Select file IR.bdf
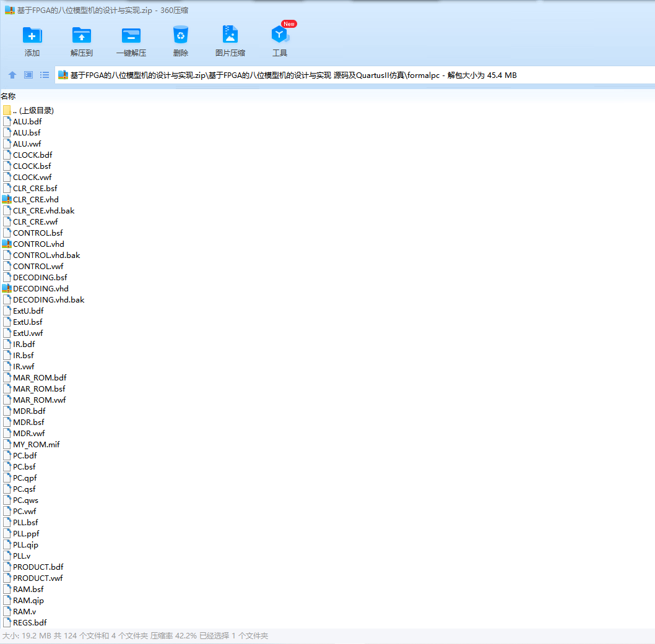The width and height of the screenshot is (655, 644). pyautogui.click(x=19, y=345)
